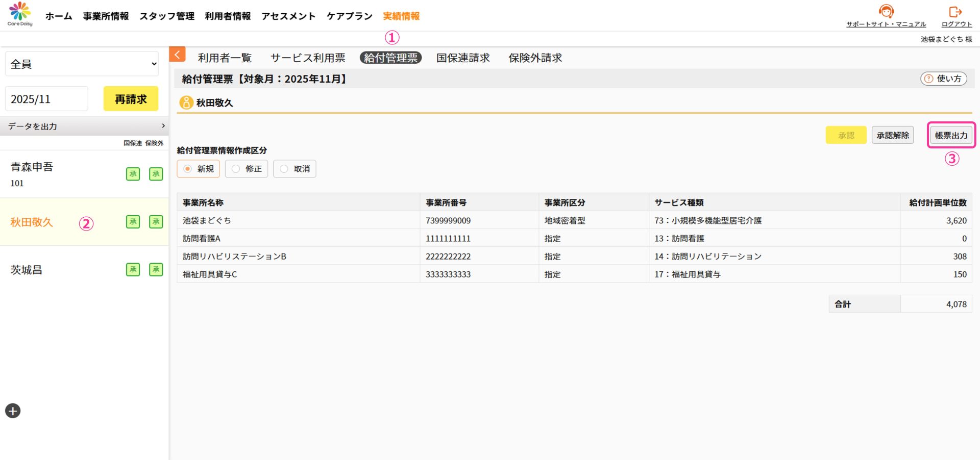Click the 承認解除 button
This screenshot has height=460, width=980.
click(893, 135)
